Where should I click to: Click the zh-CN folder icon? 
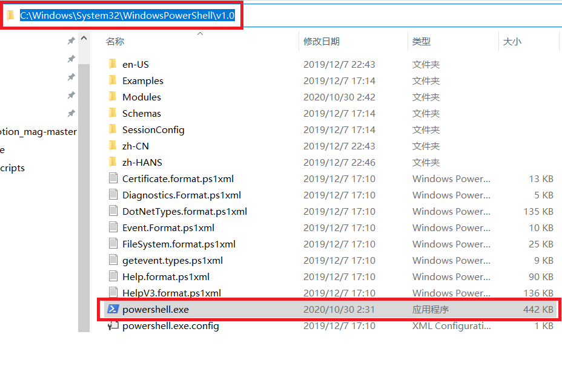pos(113,146)
